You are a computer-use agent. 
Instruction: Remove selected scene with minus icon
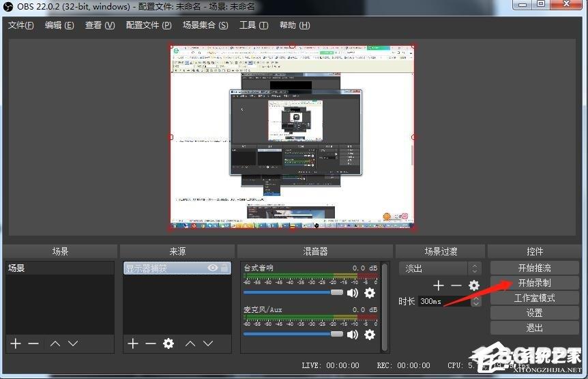click(33, 343)
